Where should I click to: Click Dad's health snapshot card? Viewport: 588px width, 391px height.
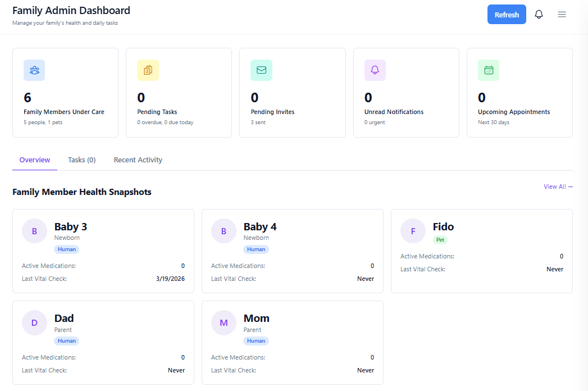pyautogui.click(x=103, y=342)
